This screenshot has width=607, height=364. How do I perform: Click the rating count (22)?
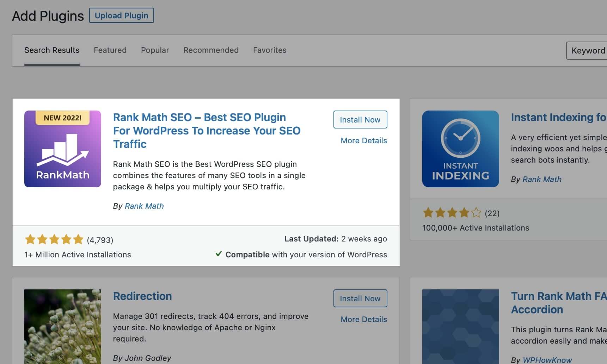pyautogui.click(x=492, y=213)
